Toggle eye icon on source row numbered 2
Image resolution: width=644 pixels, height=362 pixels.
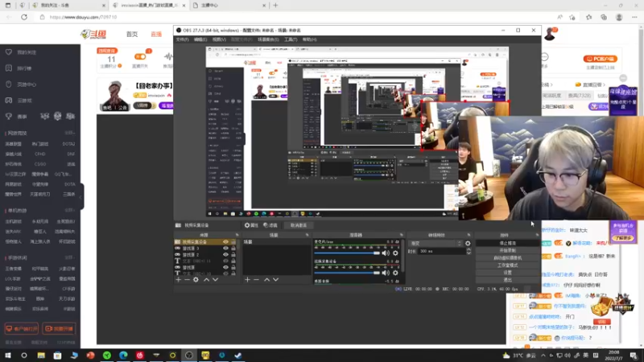tap(225, 254)
